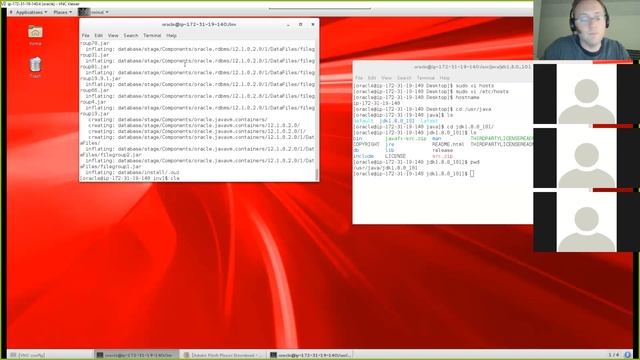Image resolution: width=640 pixels, height=360 pixels.
Task: Open File menu in front terminal window
Action: click(x=85, y=36)
